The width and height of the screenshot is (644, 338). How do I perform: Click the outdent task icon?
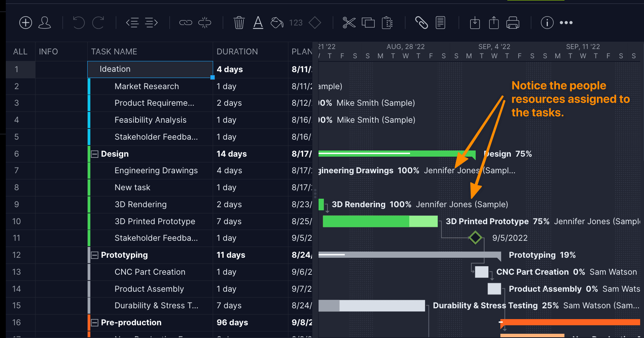click(x=132, y=23)
